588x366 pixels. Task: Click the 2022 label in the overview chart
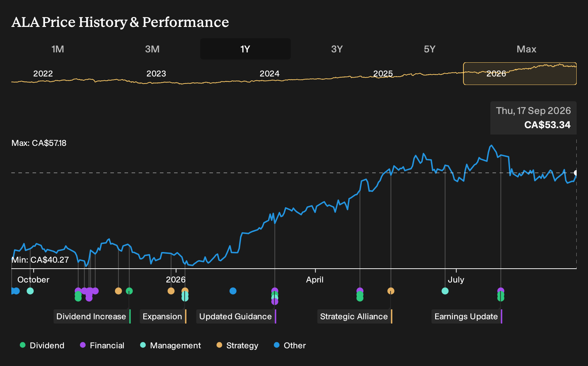pyautogui.click(x=43, y=74)
